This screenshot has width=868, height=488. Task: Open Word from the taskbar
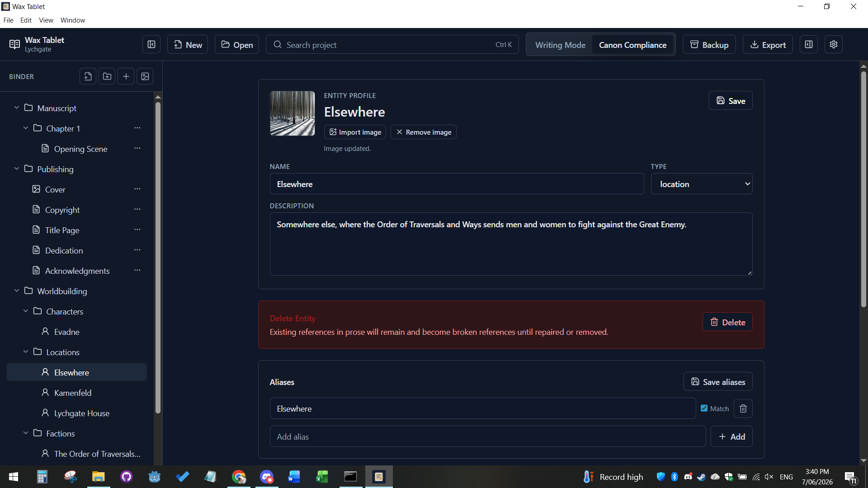(294, 477)
